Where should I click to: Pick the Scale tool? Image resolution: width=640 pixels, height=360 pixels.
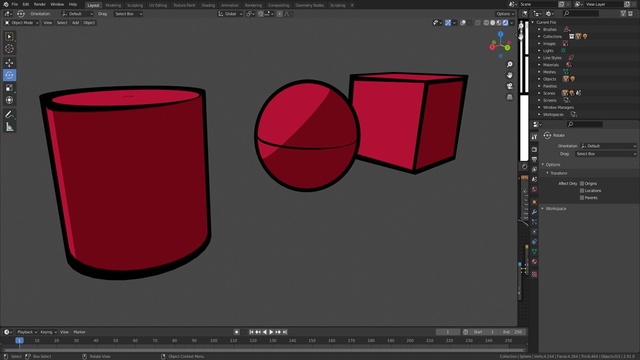pos(9,88)
